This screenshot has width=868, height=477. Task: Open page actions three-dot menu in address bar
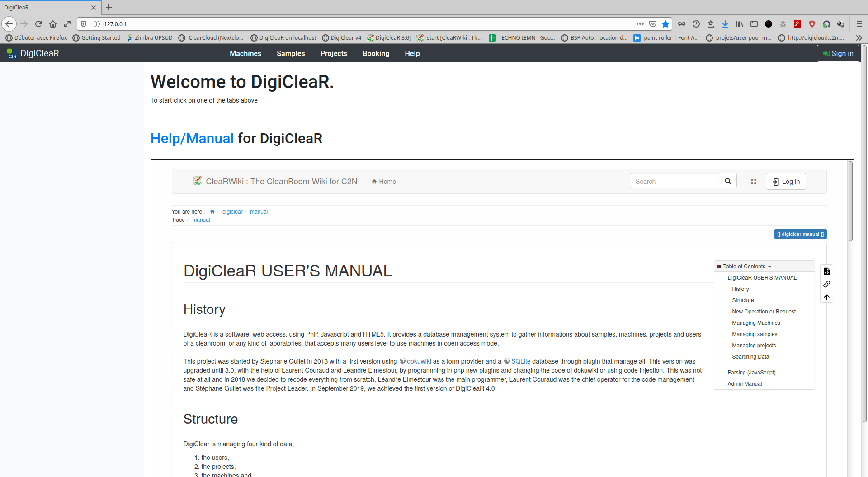(x=640, y=24)
